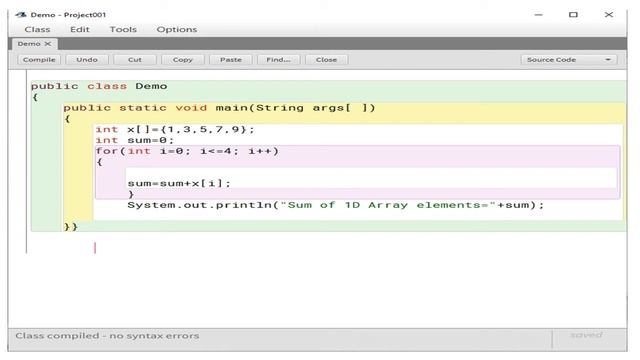Click the BlueJ app icon in title bar
This screenshot has height=360, width=640.
coord(21,15)
